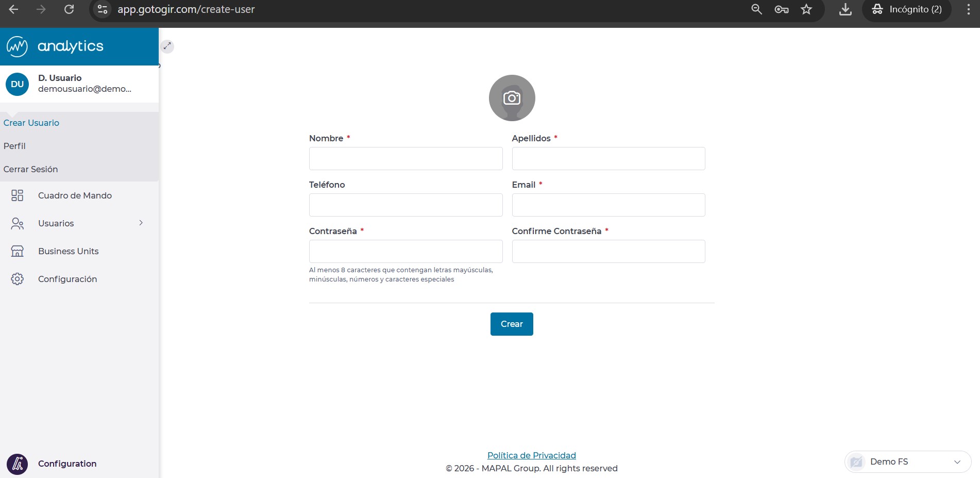The height and width of the screenshot is (478, 980).
Task: Open the Demo FS dropdown
Action: tap(907, 461)
